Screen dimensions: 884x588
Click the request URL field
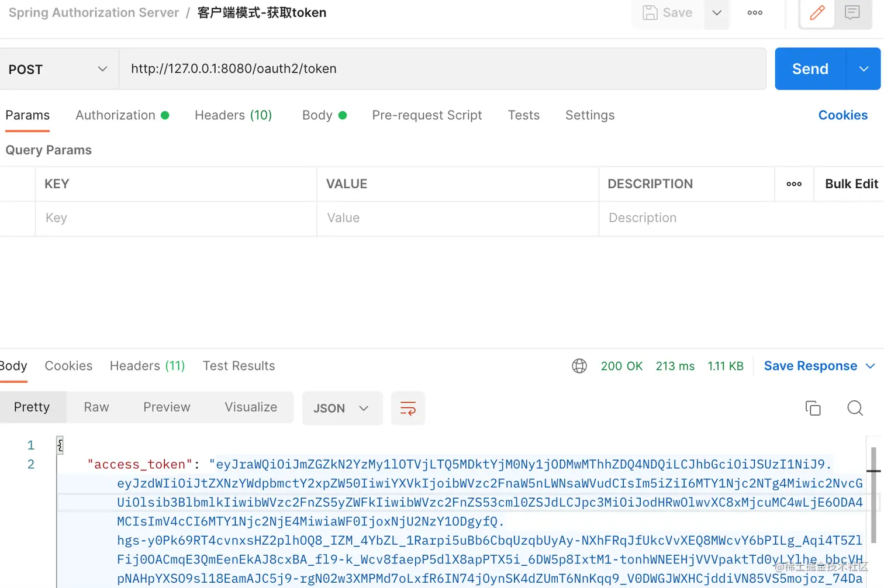[x=443, y=69]
